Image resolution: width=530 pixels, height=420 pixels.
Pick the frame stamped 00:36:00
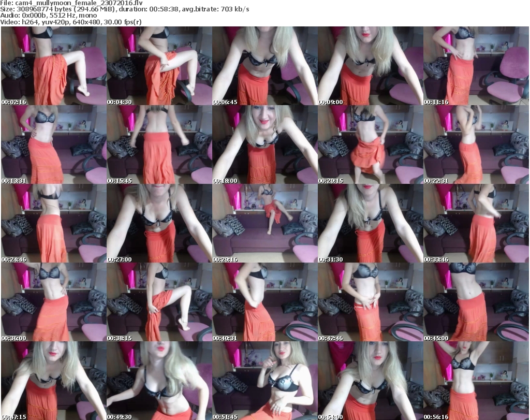[54, 302]
